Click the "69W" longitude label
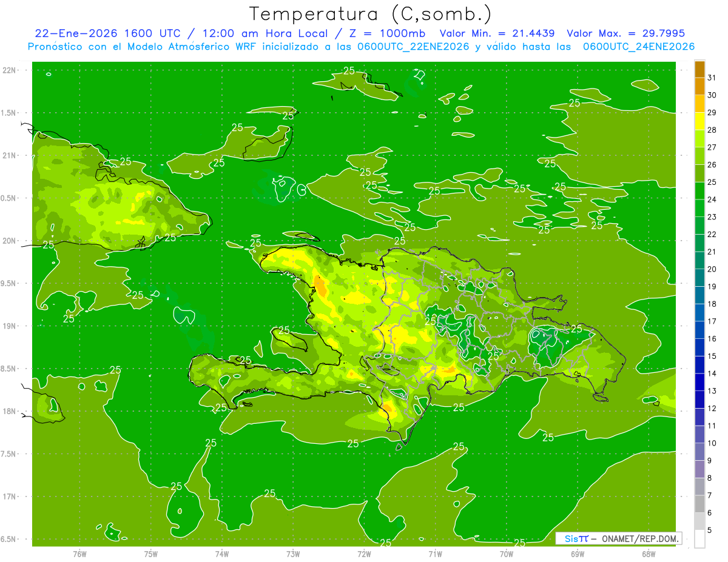Viewport: 728px width, 562px height. 577,554
